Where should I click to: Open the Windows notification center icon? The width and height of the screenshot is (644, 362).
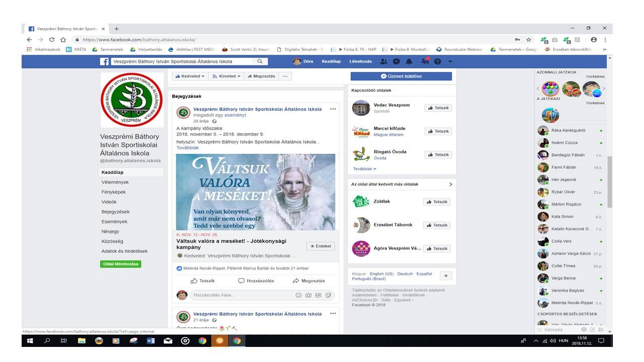[601, 340]
